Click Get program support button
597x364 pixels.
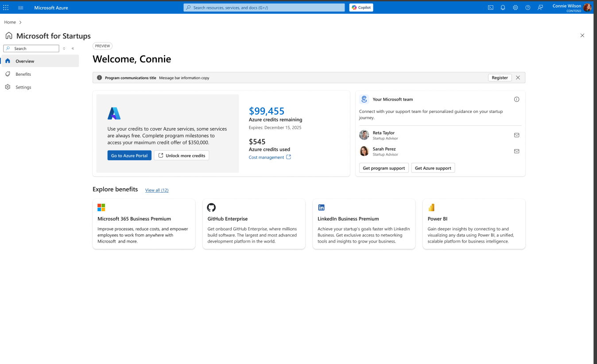tap(384, 168)
